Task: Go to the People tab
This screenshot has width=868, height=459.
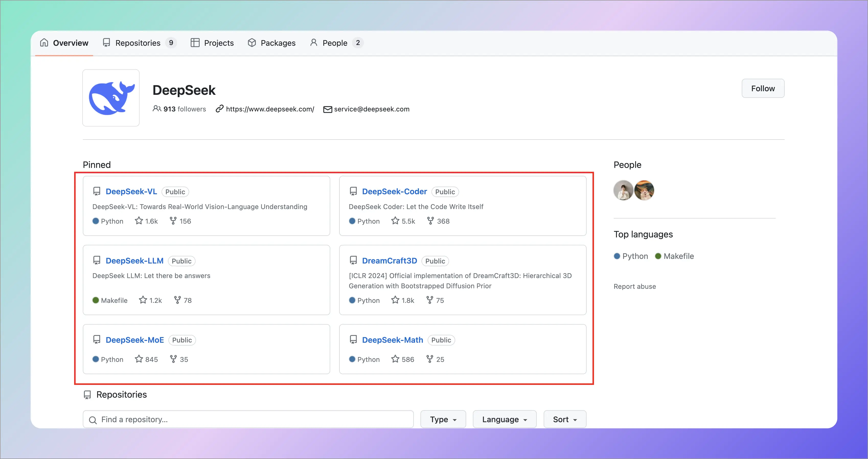Action: click(335, 43)
